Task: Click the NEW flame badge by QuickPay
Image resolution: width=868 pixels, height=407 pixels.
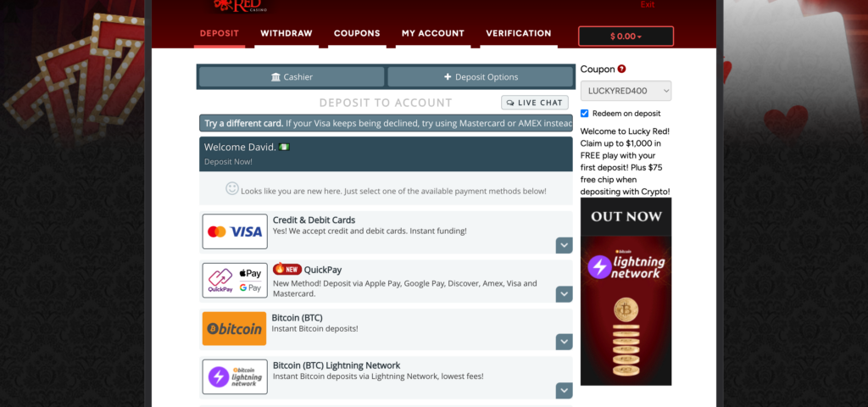Action: click(x=287, y=270)
